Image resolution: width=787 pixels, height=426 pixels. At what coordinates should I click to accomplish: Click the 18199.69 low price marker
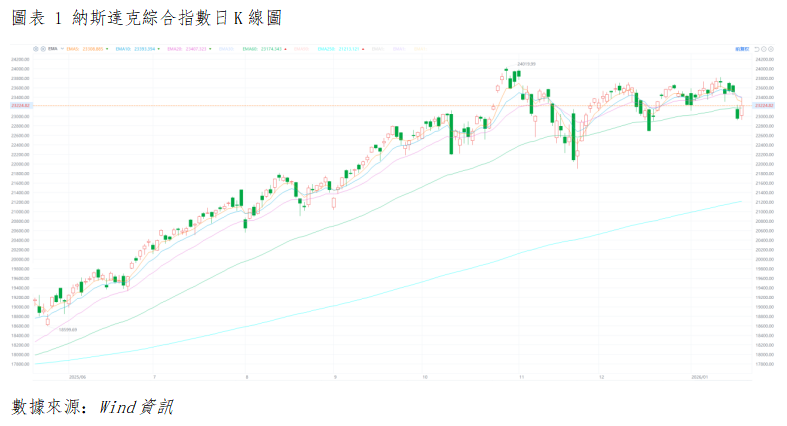(x=68, y=329)
